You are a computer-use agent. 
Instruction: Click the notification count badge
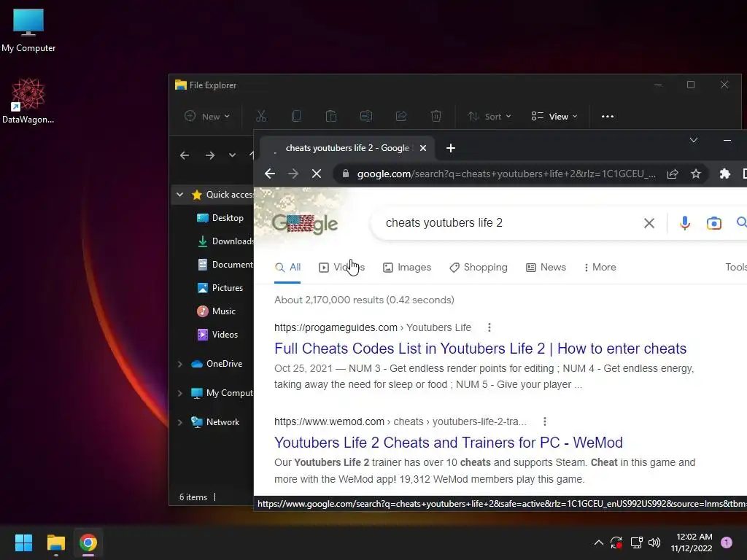tap(727, 542)
